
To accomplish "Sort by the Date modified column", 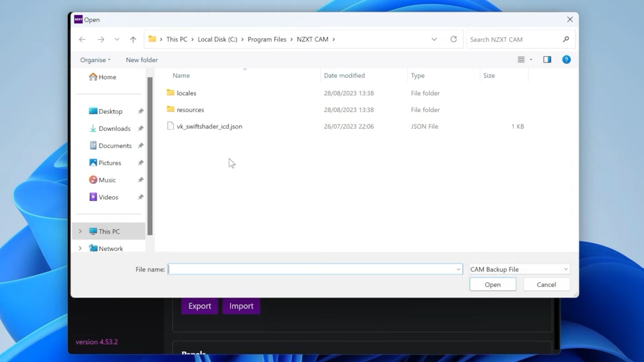I will pos(344,76).
